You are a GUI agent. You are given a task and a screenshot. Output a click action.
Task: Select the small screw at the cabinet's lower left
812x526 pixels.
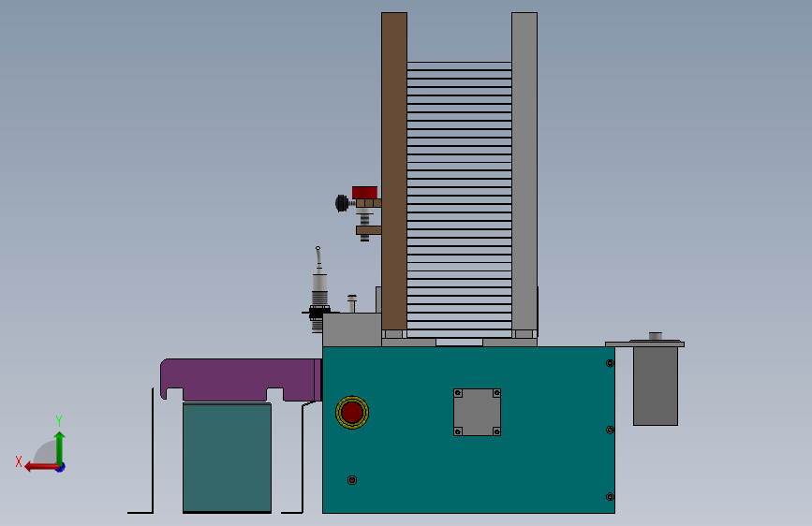click(352, 480)
